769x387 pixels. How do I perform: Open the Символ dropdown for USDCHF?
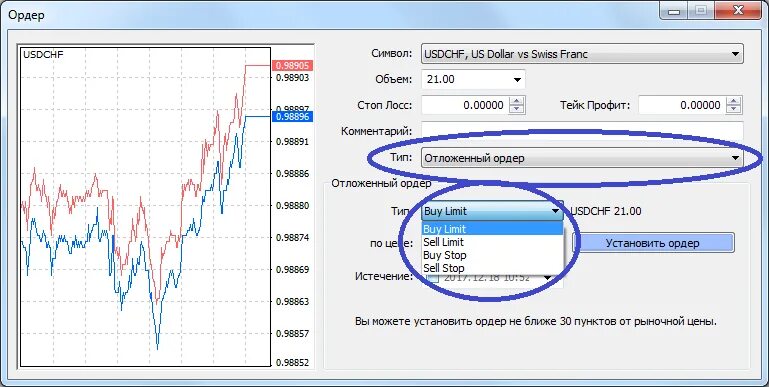pos(582,54)
